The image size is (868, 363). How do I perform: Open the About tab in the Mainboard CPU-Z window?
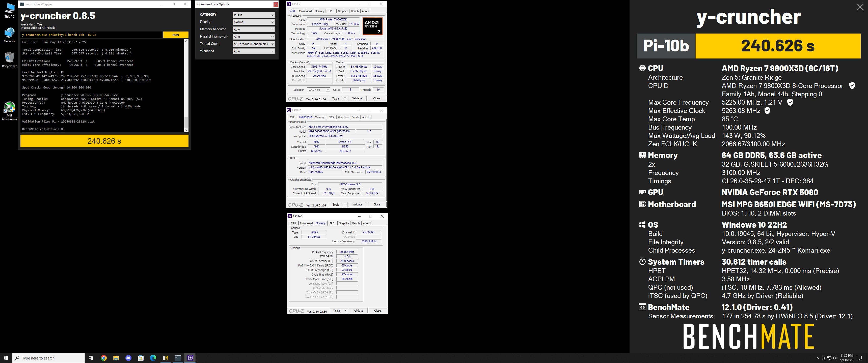366,117
